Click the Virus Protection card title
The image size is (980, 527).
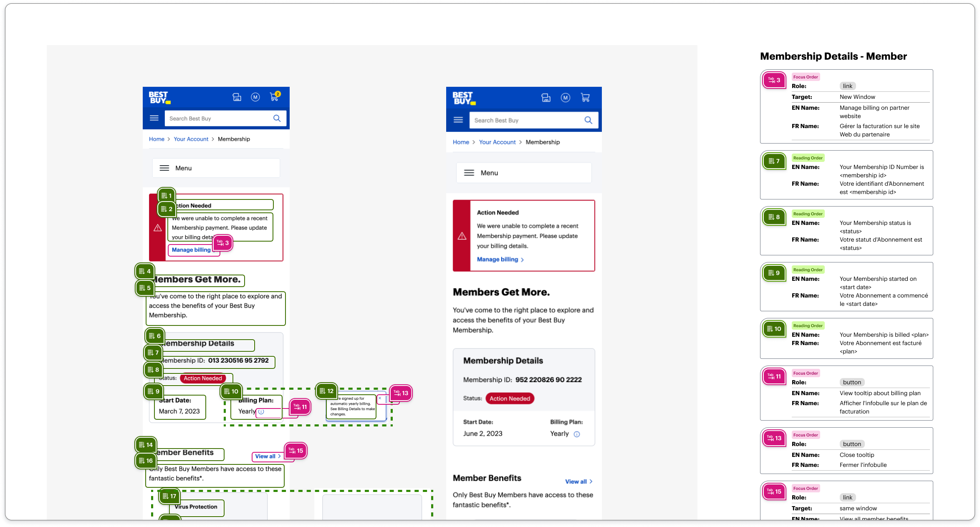(x=196, y=507)
